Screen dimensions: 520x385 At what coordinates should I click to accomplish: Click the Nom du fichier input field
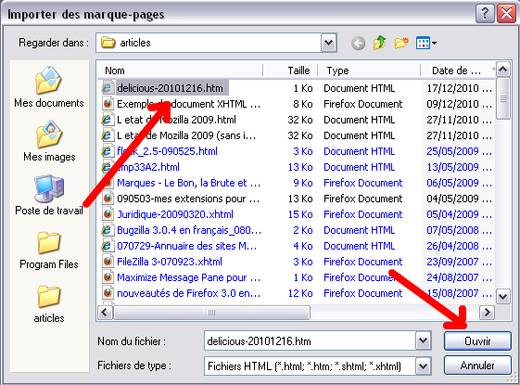point(310,341)
